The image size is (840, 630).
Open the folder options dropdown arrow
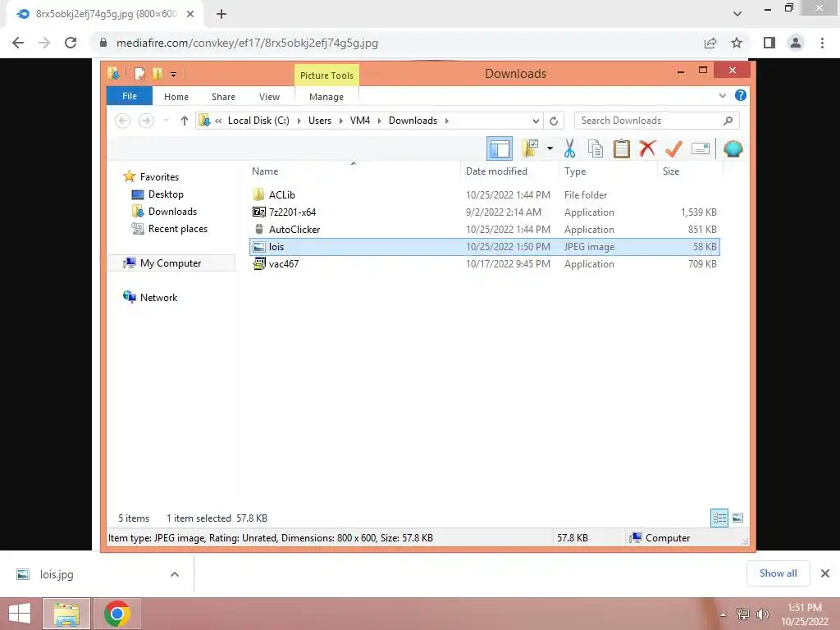click(550, 148)
